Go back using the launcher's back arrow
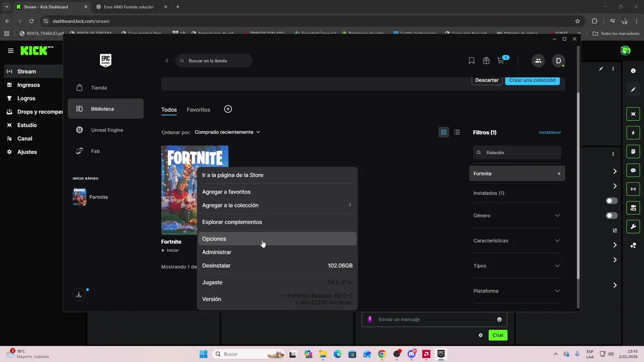 pos(167,61)
